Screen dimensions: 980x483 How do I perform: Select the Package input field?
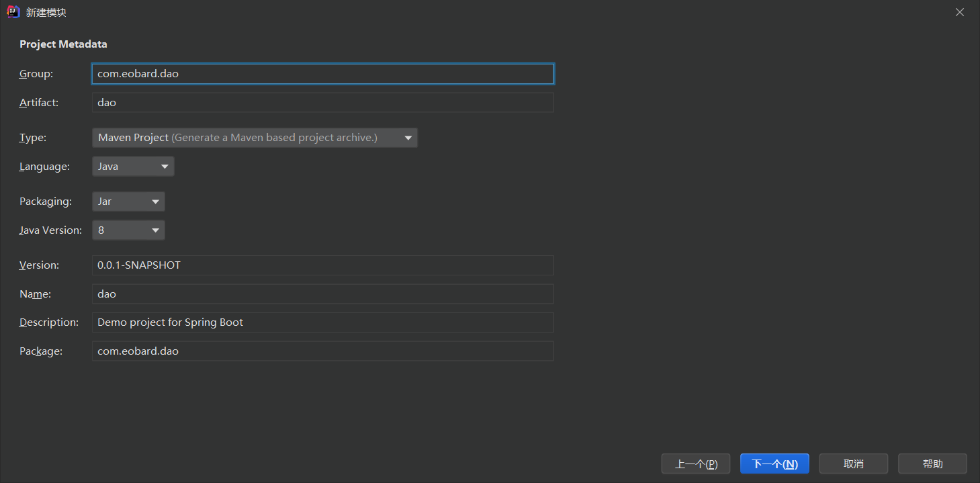[322, 351]
